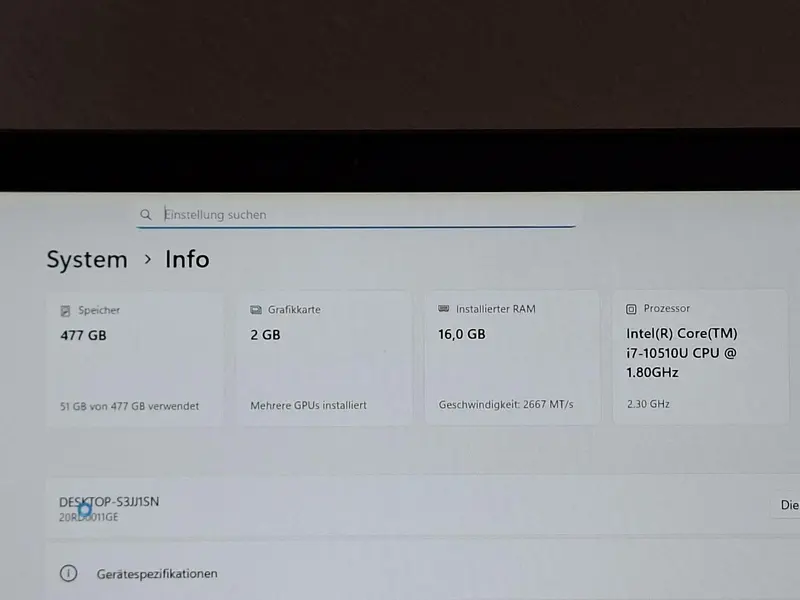
Task: Select the Info breadcrumb title
Action: click(x=187, y=259)
